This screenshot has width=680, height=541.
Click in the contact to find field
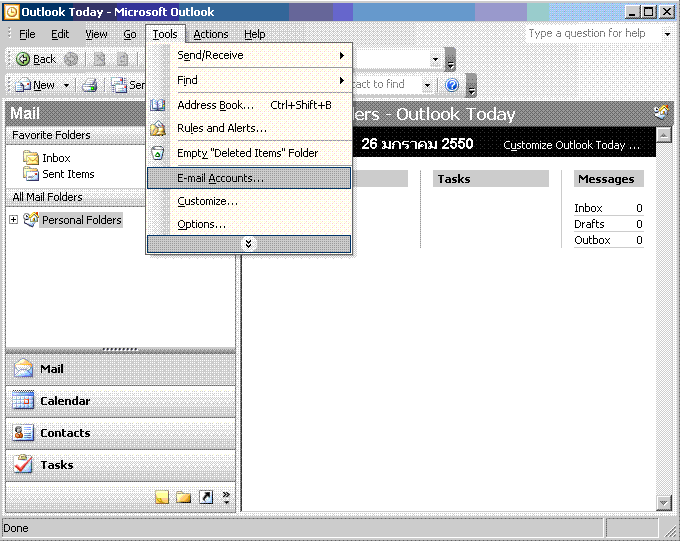tap(386, 85)
